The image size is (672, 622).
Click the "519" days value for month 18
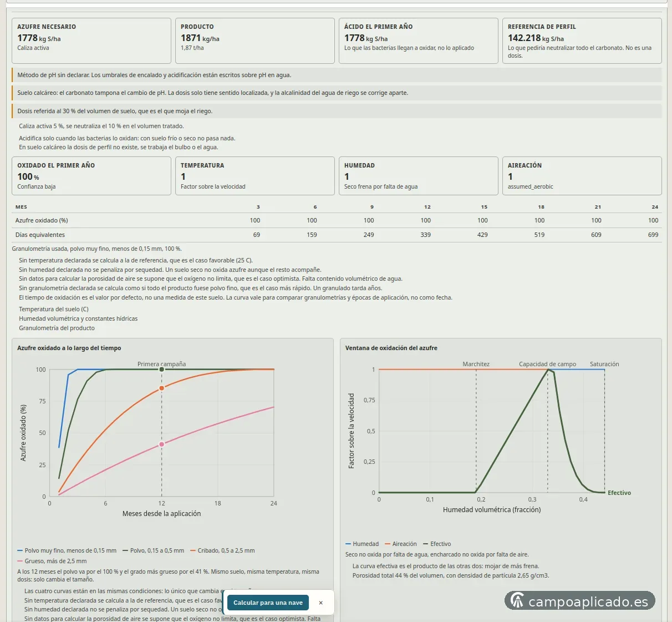click(539, 235)
